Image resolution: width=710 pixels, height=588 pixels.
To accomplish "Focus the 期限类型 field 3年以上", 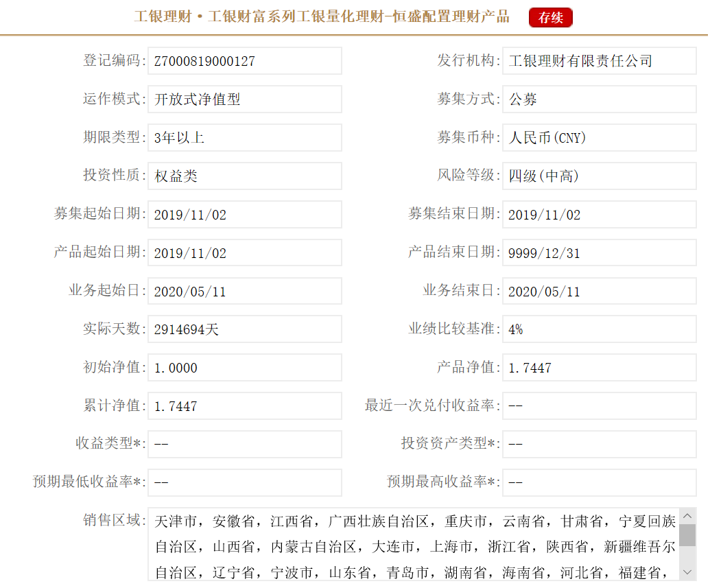I will click(x=244, y=138).
